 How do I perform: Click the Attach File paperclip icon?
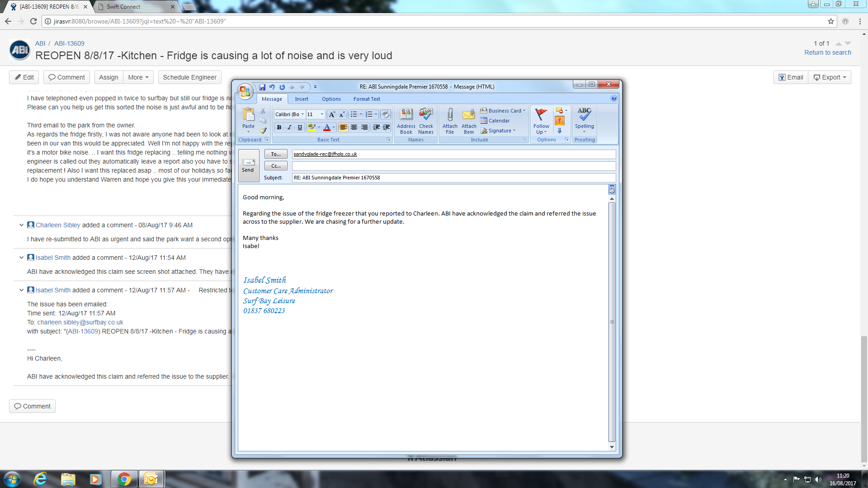pos(450,115)
